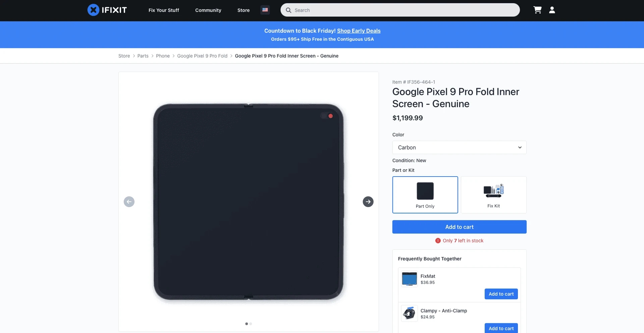Screen dimensions: 644x333
Task: Click the Only 7 left in stock text
Action: click(463, 241)
